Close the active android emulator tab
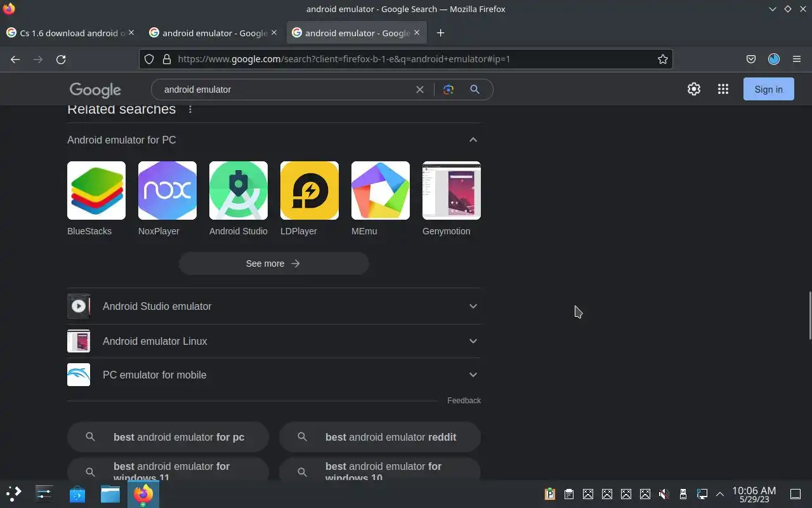812x508 pixels. pos(417,32)
